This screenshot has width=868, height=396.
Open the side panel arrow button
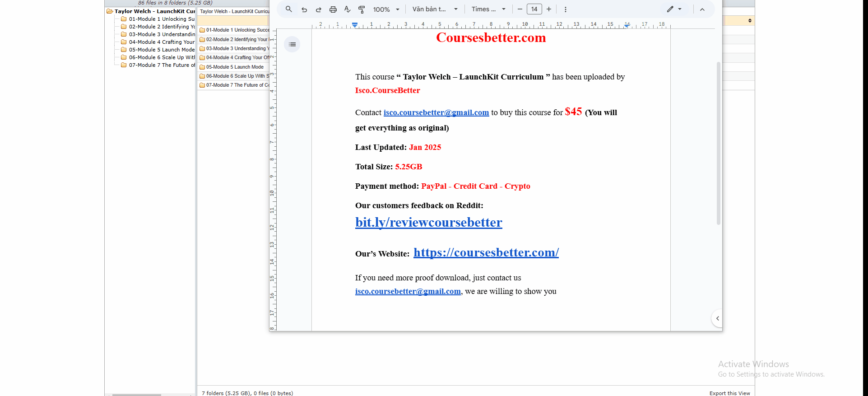tap(717, 318)
